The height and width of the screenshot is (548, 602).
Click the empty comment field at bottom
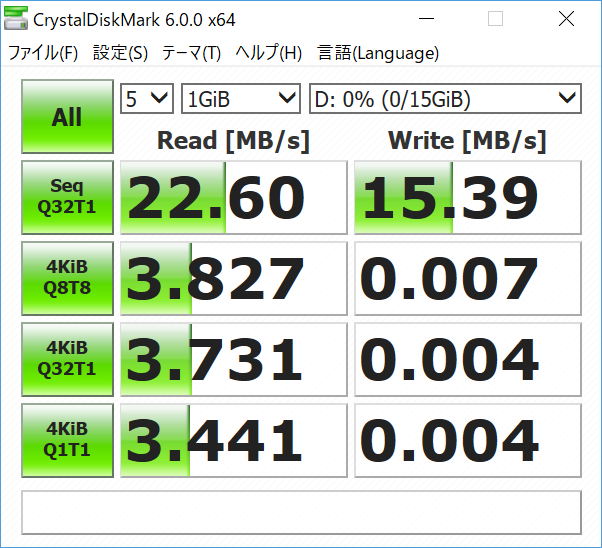click(301, 512)
